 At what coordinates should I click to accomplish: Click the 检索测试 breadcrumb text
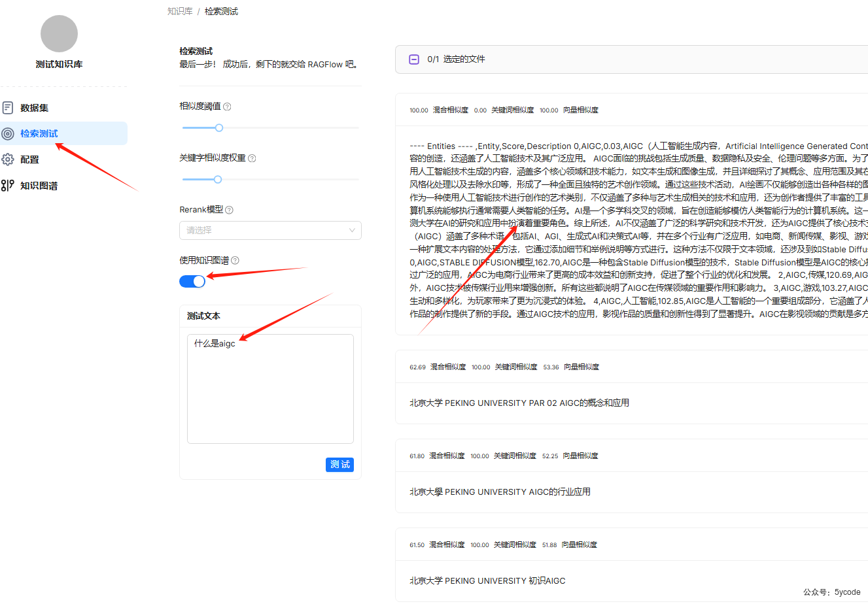(221, 11)
